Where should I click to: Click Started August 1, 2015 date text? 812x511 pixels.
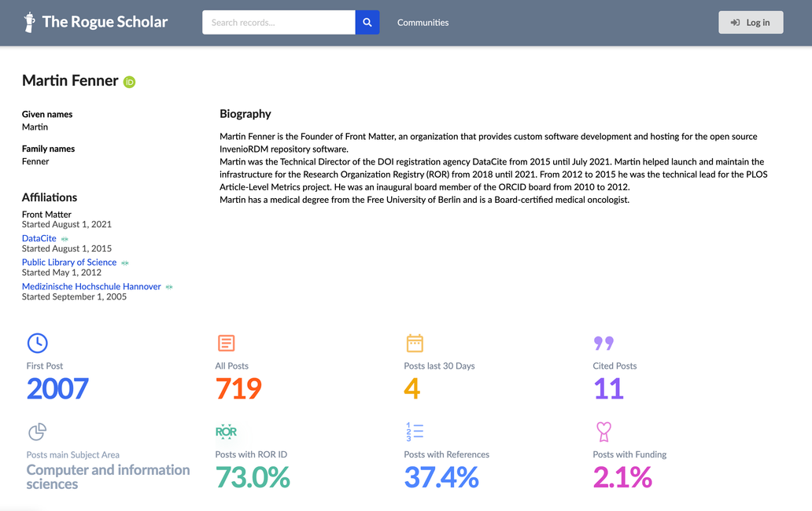[67, 248]
